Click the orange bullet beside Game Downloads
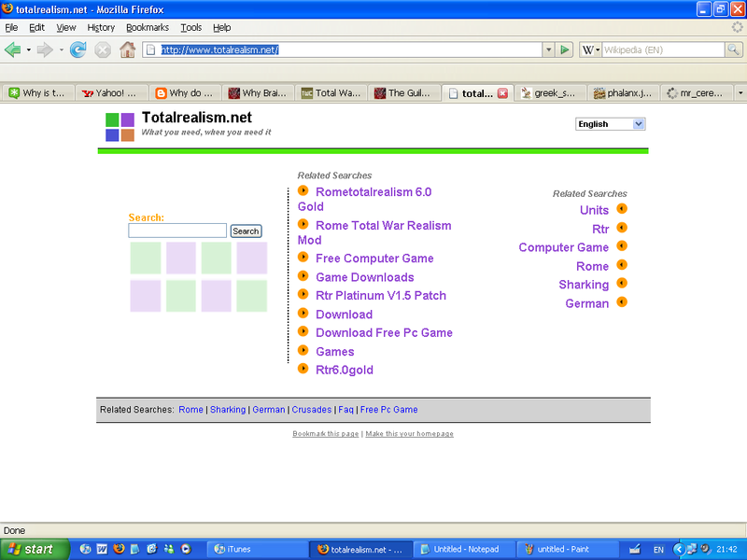 303,275
